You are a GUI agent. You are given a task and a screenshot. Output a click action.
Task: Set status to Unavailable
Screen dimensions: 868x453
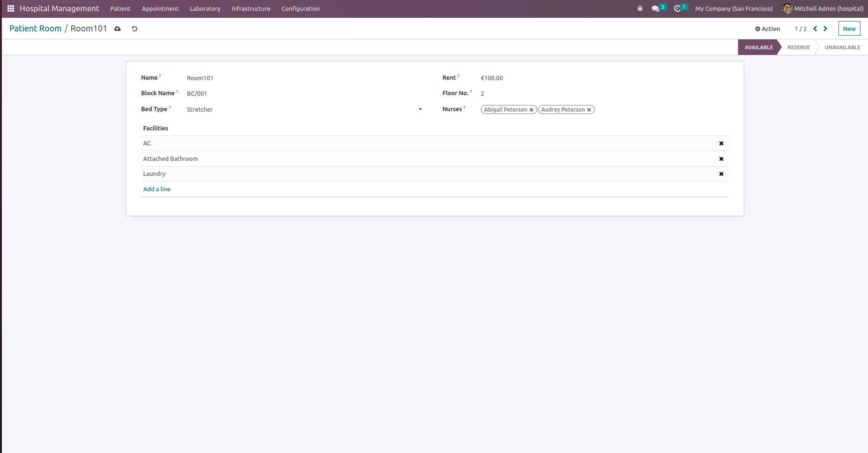tap(842, 47)
